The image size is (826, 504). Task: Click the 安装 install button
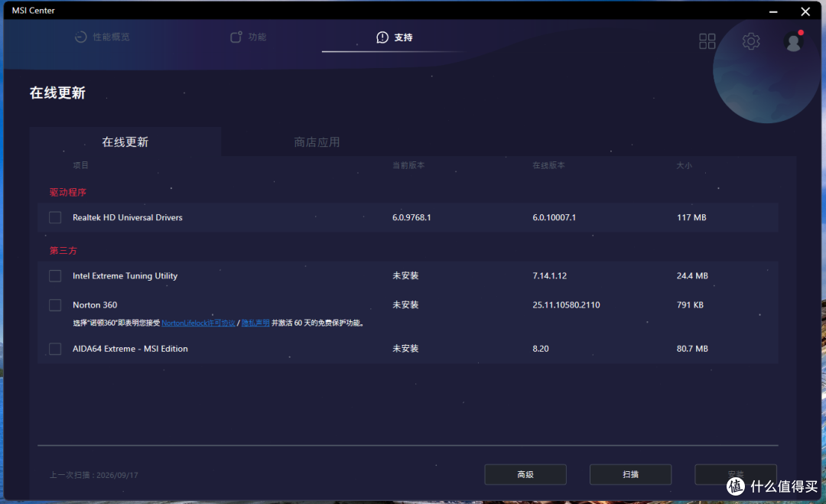click(736, 474)
